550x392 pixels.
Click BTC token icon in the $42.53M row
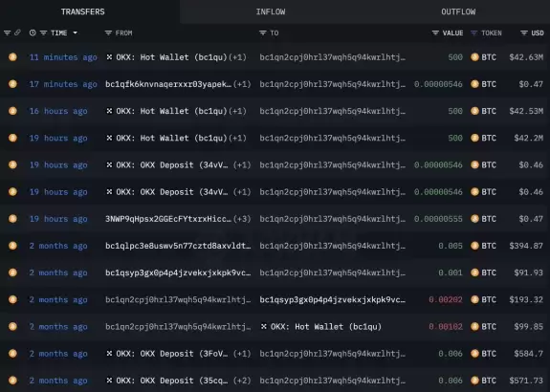point(475,111)
